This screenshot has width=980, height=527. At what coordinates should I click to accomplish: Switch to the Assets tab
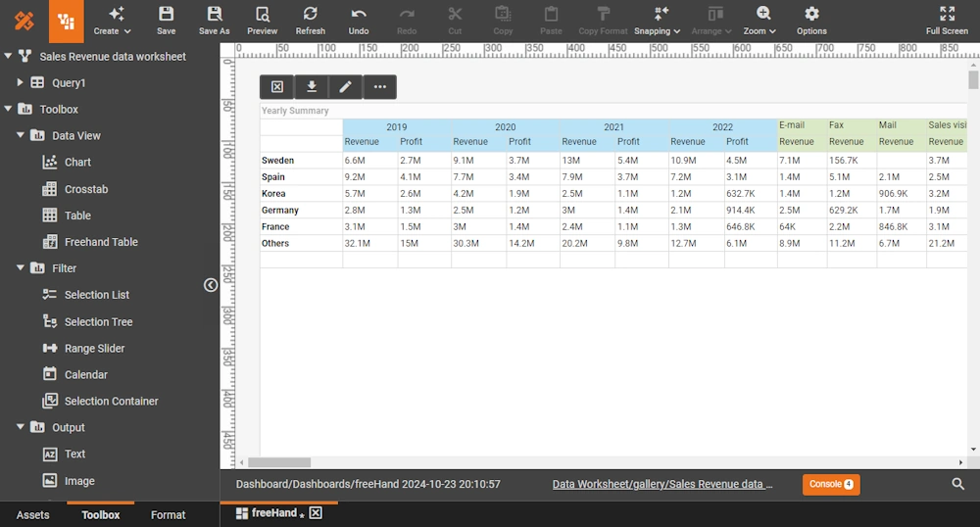tap(32, 515)
